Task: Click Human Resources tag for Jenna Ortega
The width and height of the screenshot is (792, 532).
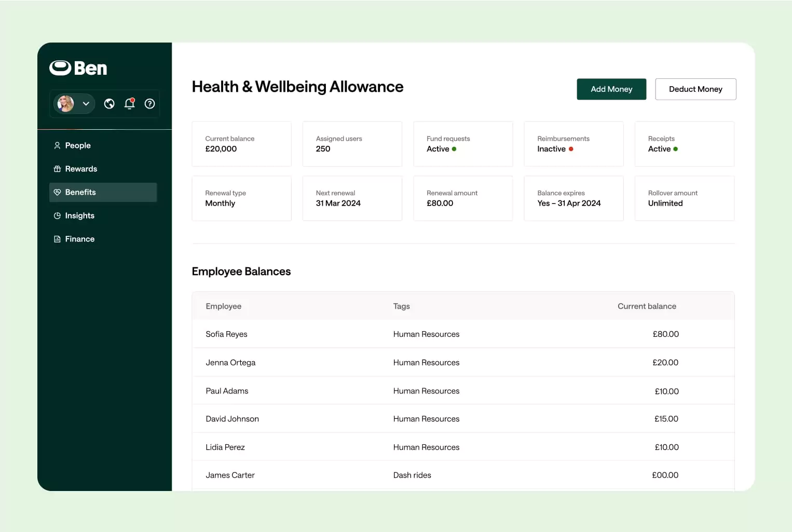Action: 426,362
